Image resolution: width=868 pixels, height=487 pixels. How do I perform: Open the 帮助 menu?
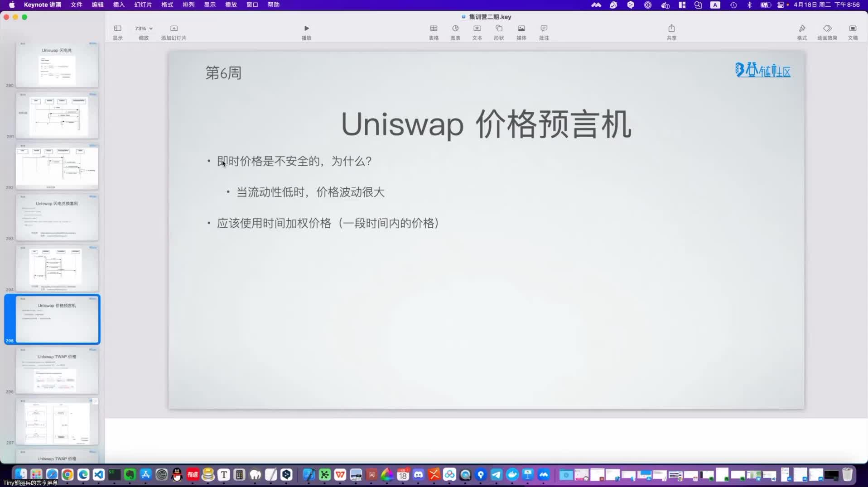click(274, 5)
